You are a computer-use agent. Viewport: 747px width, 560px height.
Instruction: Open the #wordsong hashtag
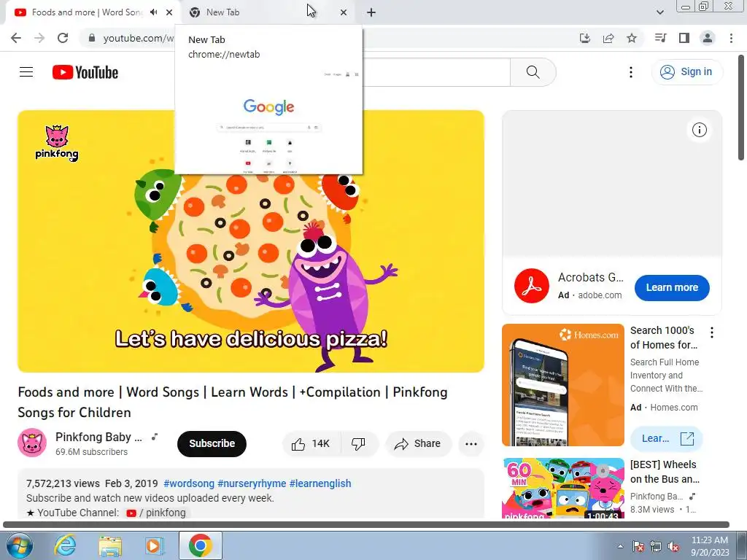pyautogui.click(x=189, y=483)
